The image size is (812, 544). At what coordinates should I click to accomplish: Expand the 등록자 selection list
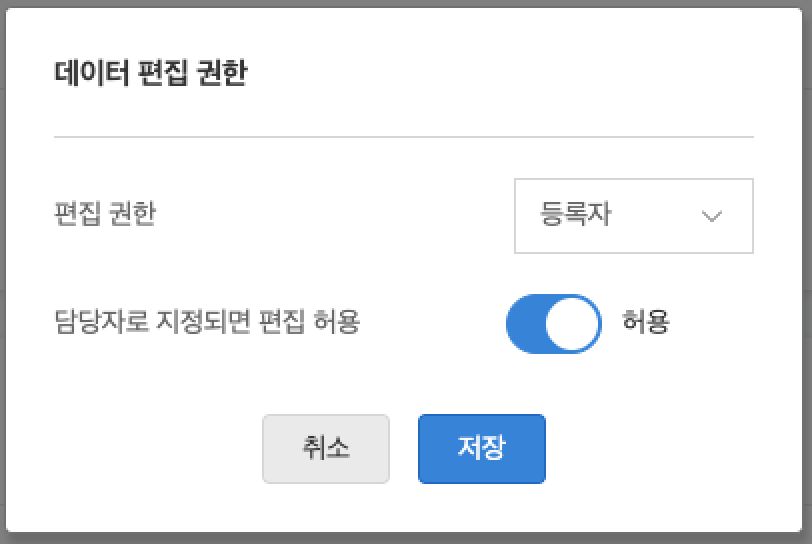(633, 216)
